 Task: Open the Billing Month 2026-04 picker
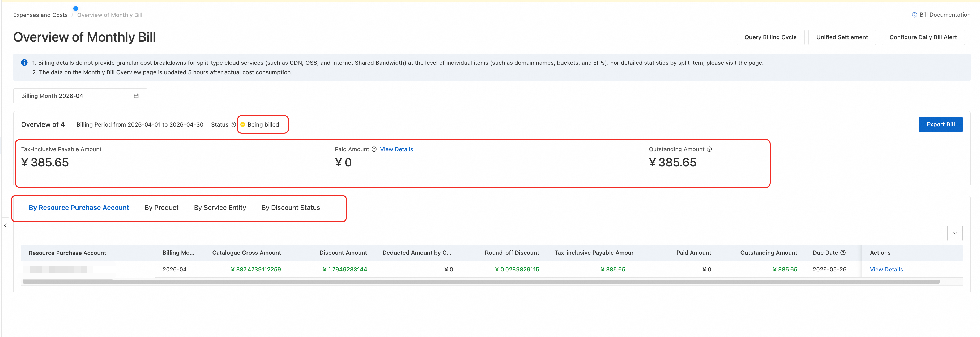click(80, 96)
